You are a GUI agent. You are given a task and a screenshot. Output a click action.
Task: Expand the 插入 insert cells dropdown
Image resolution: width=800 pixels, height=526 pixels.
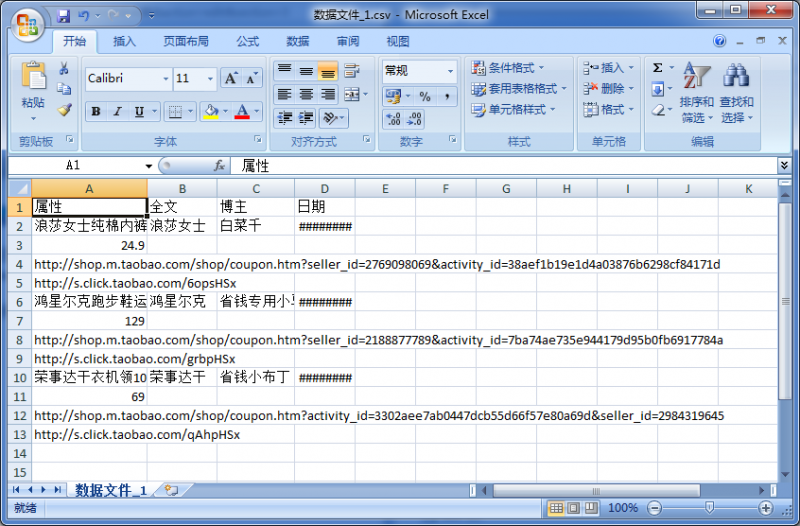click(x=631, y=68)
